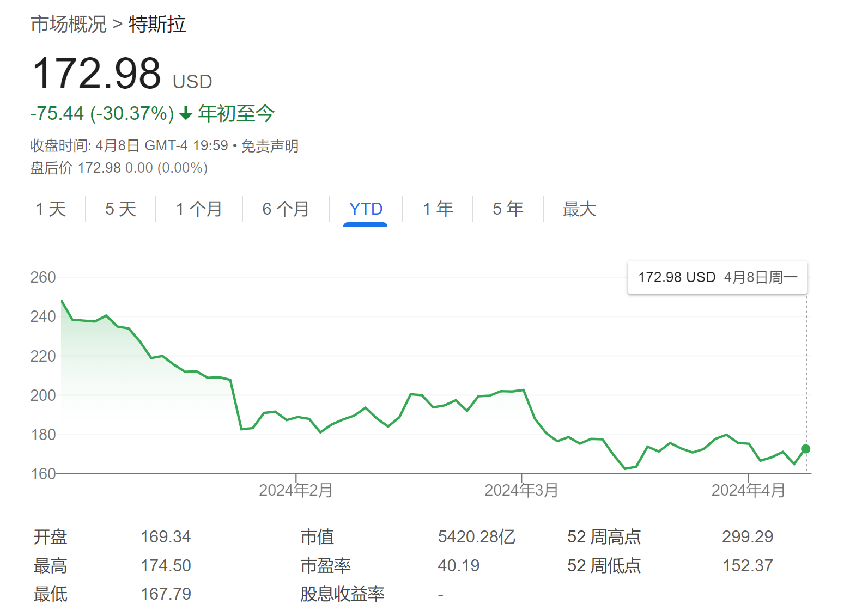Click the 172.98 USD chart tooltip
Image resolution: width=844 pixels, height=616 pixels.
pyautogui.click(x=717, y=278)
